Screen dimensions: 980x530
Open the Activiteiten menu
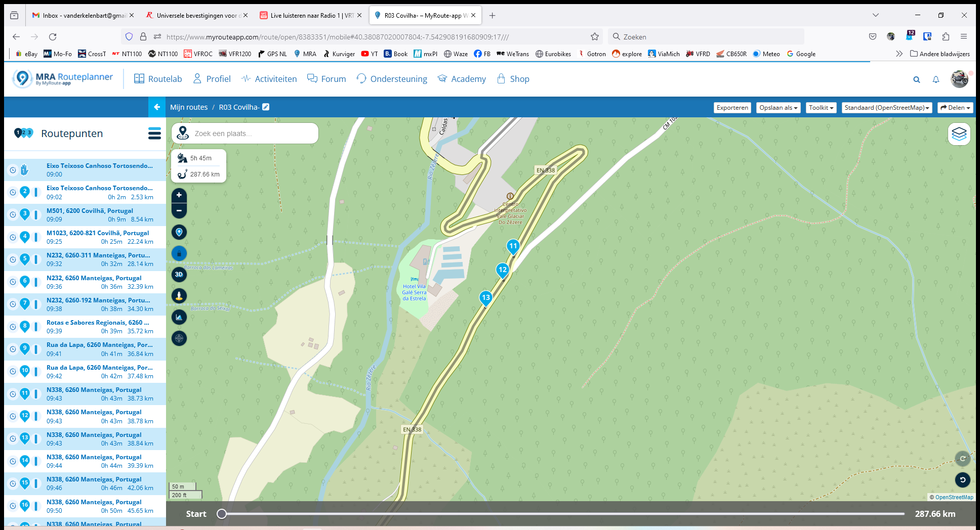269,79
